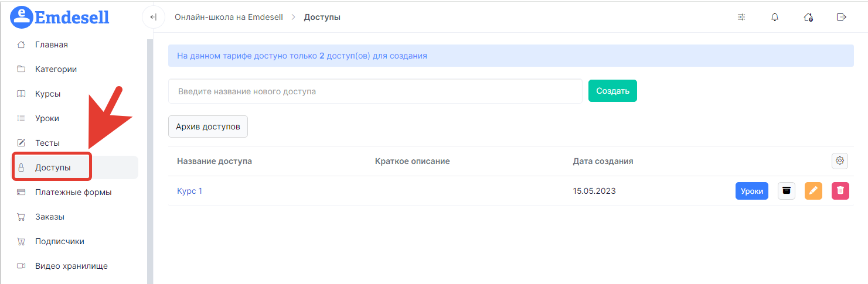
Task: Click the logout icon in header
Action: 842,17
